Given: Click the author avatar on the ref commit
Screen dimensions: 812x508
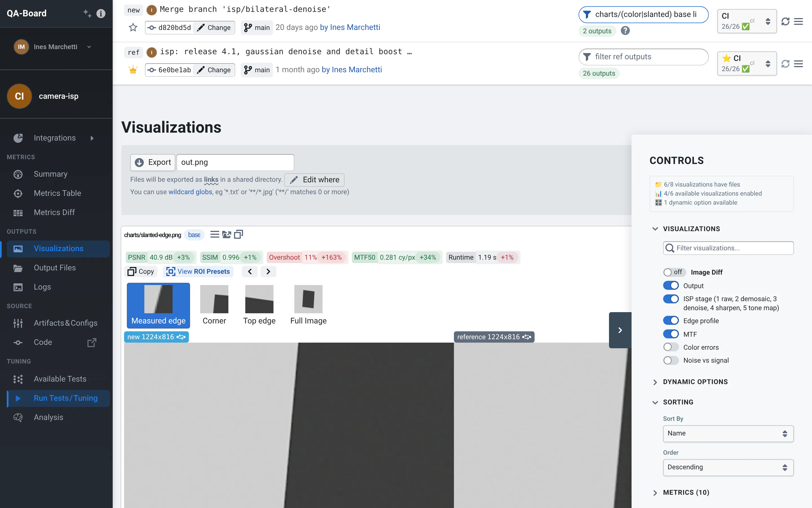Looking at the screenshot, I should point(152,52).
